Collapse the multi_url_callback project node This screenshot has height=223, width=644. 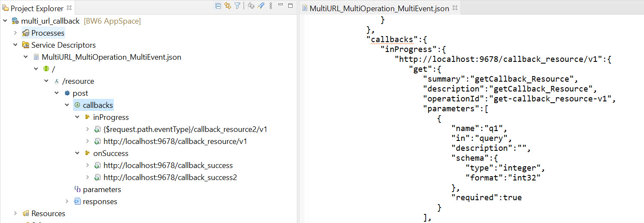click(5, 21)
